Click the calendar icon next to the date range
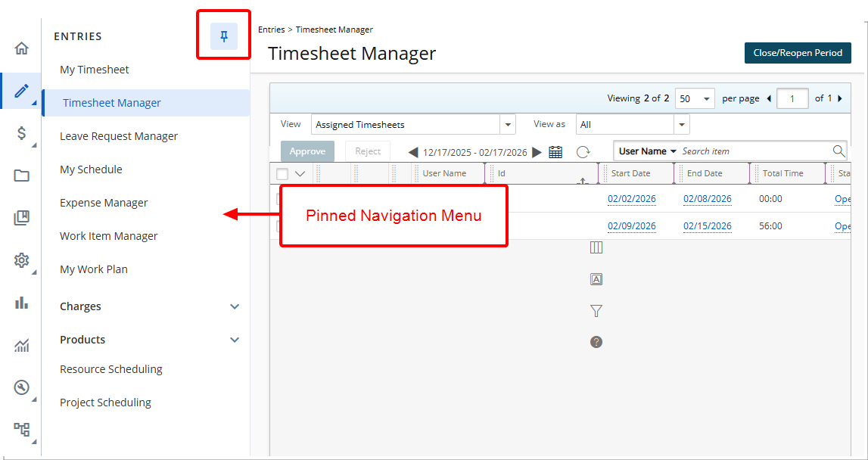This screenshot has width=868, height=460. pos(556,151)
